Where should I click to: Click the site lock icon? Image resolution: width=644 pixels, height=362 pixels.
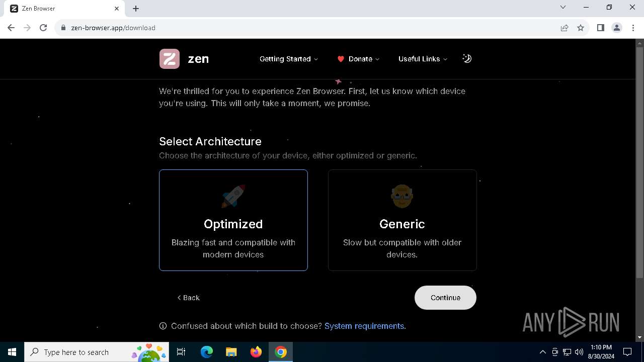(63, 28)
